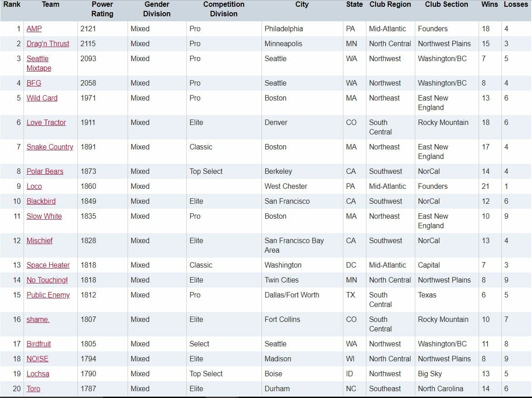
Task: Open the Loco team link
Action: [34, 186]
